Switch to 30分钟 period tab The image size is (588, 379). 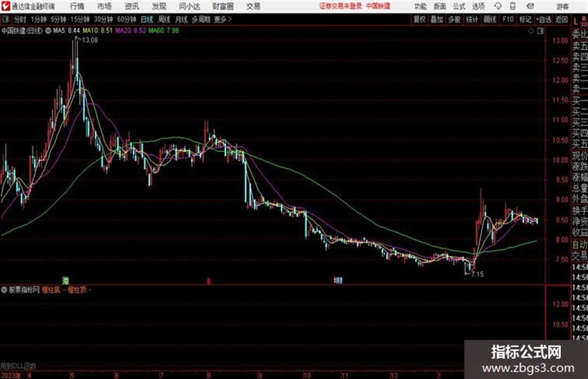coord(103,19)
